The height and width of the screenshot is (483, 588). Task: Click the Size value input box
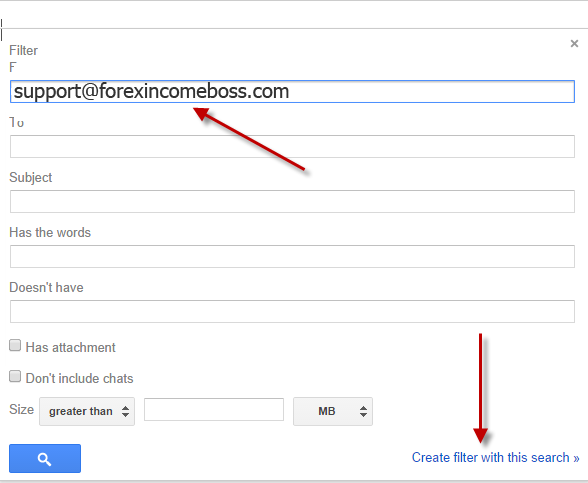coord(214,410)
